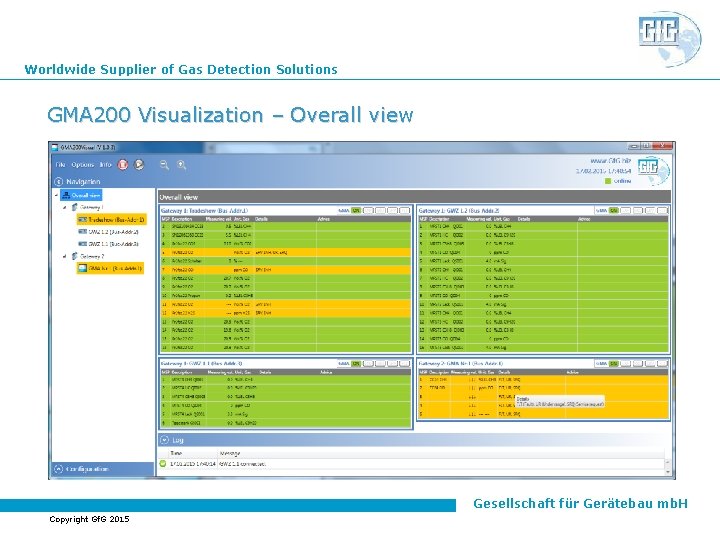Click the green GMA ON indicator in the Tradeshow panel

(356, 210)
